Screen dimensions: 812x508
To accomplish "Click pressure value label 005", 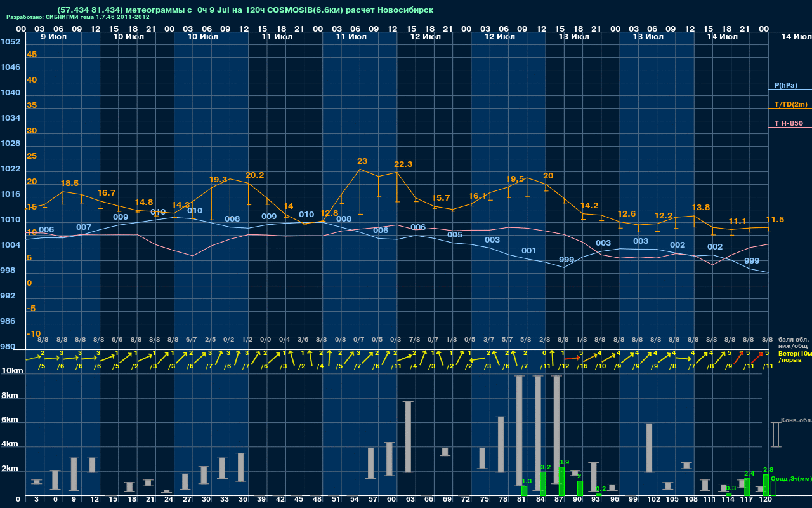I will click(455, 234).
